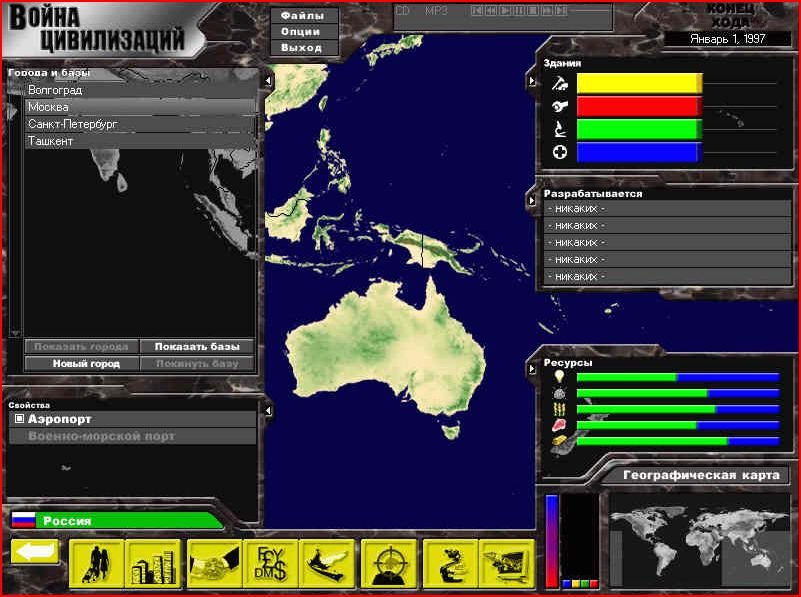Click the Показать базы button
The image size is (801, 597).
pos(197,347)
